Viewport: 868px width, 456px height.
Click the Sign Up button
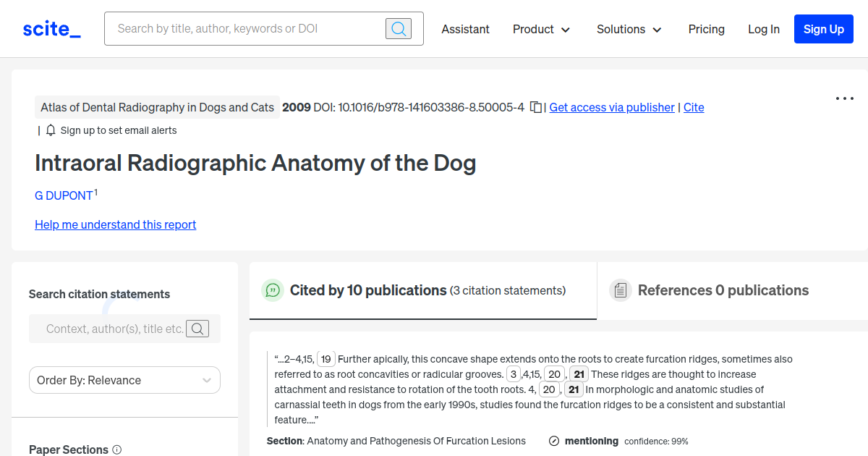coord(823,29)
